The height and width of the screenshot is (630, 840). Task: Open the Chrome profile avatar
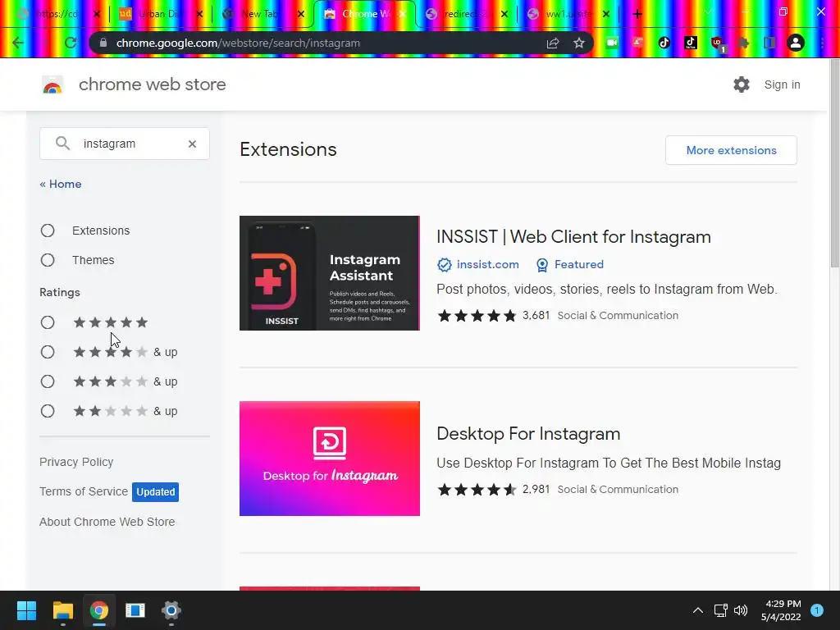796,43
